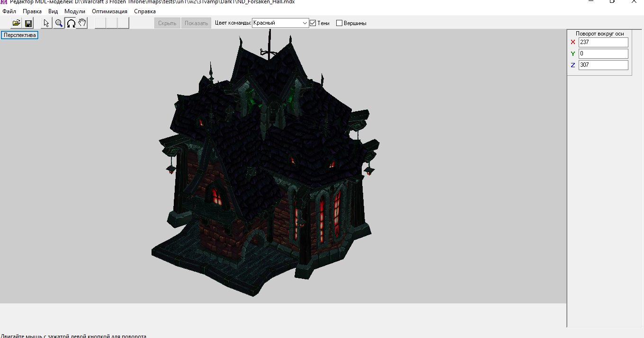
Task: Click the middle blank toolbar button
Action: [112, 23]
